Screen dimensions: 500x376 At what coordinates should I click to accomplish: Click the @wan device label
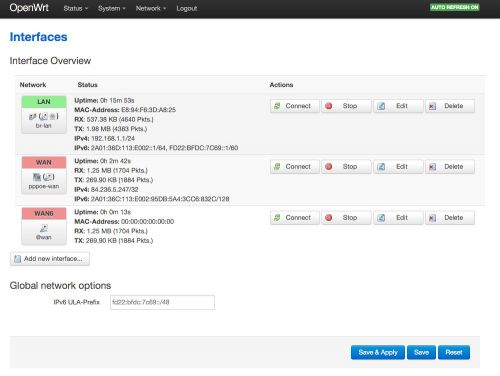[x=44, y=237]
